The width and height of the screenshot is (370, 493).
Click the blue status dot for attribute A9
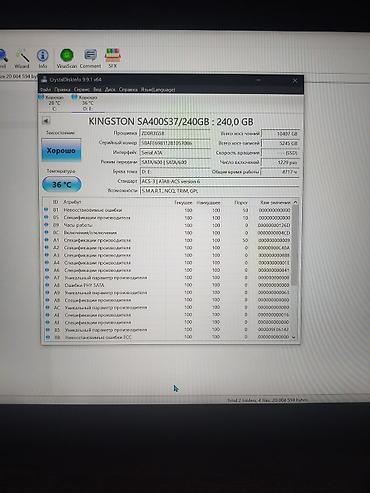[x=47, y=292]
